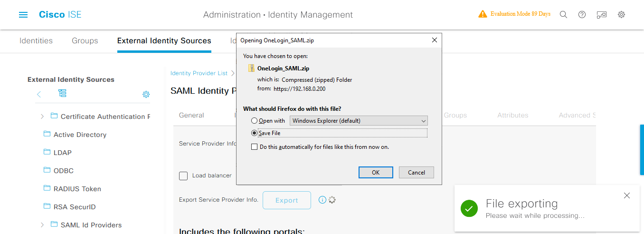Open the header settings gear icon

[621, 15]
